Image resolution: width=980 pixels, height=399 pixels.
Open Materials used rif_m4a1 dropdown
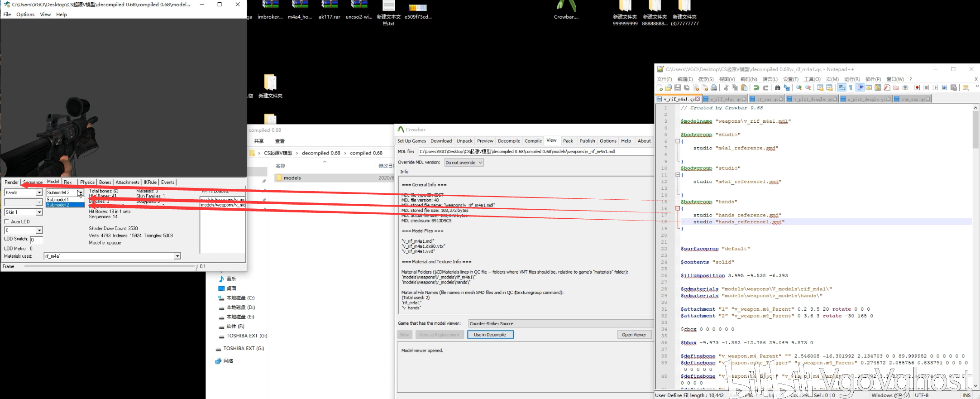(177, 256)
